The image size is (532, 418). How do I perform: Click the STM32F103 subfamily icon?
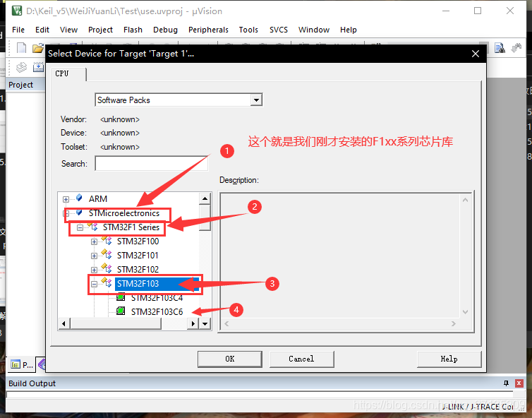click(107, 282)
